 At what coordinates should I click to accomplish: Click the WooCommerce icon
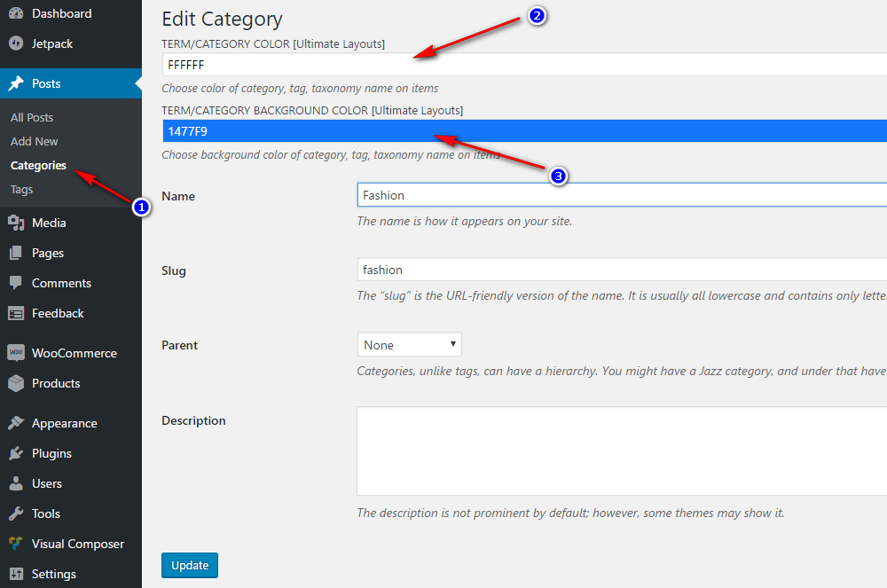(16, 353)
